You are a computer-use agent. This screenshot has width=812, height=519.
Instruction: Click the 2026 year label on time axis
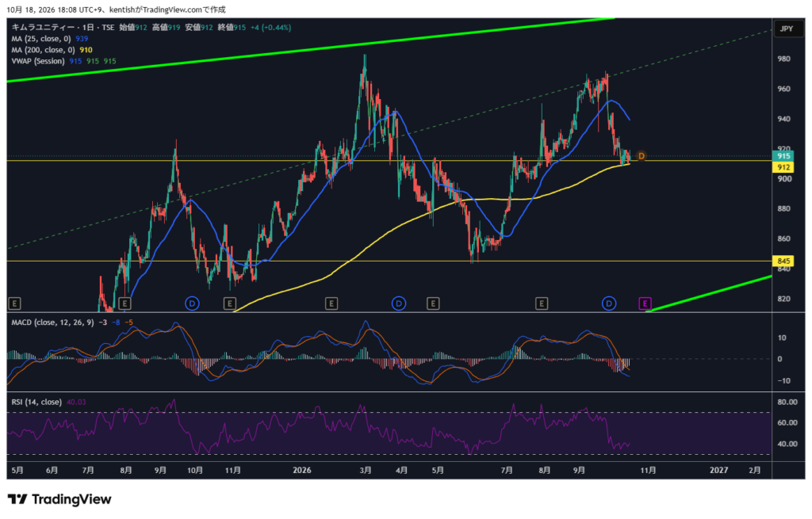[x=302, y=471]
